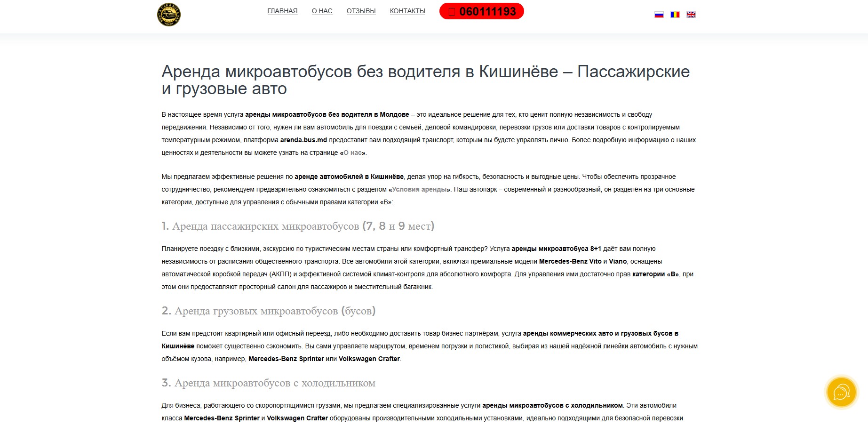Click bold text Viano
The image size is (868, 426).
[x=618, y=261]
